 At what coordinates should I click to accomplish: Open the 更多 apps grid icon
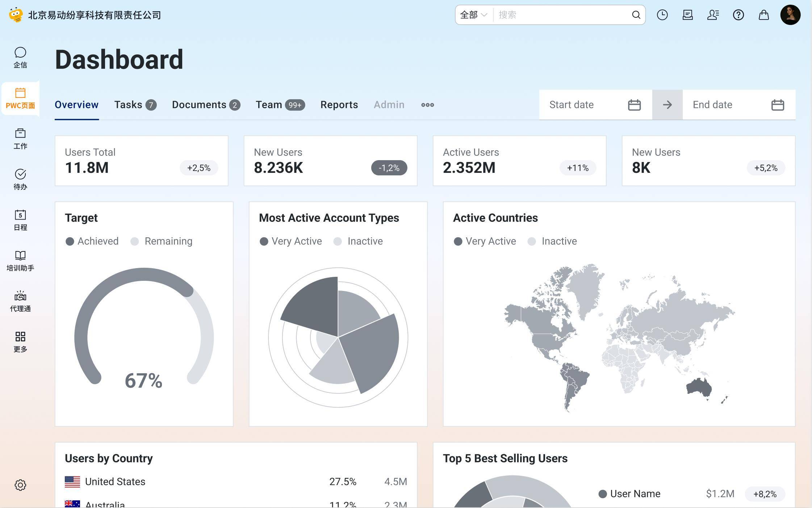pyautogui.click(x=20, y=342)
